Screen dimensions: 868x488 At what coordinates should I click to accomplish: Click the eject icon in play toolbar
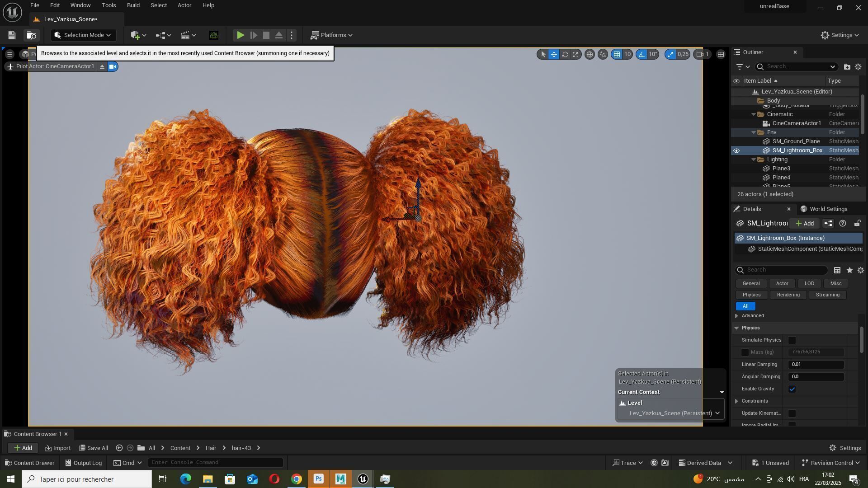tap(279, 35)
